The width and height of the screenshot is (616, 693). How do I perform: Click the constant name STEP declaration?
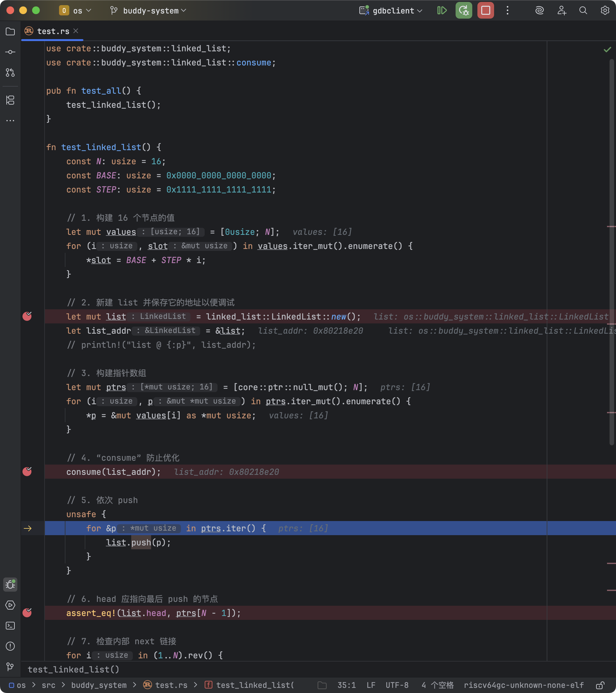pos(106,190)
